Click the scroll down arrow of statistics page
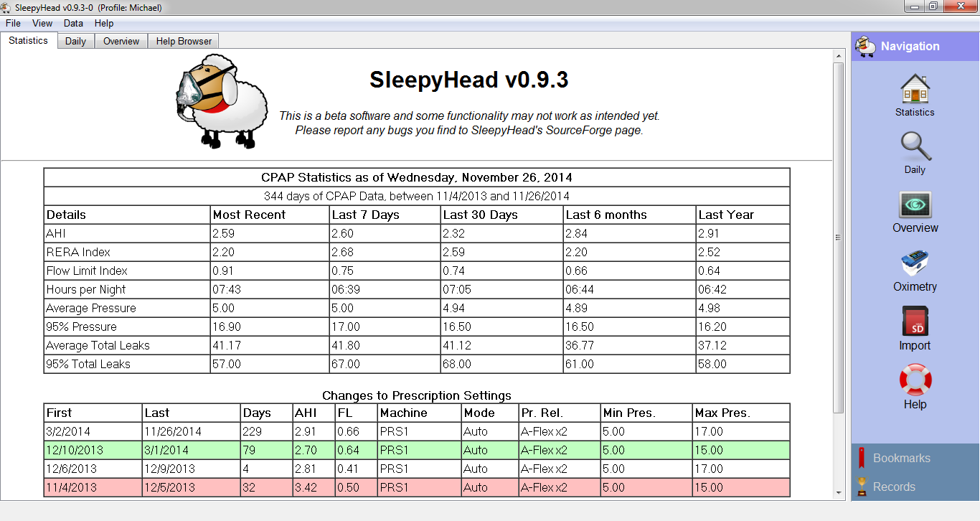 pos(839,492)
